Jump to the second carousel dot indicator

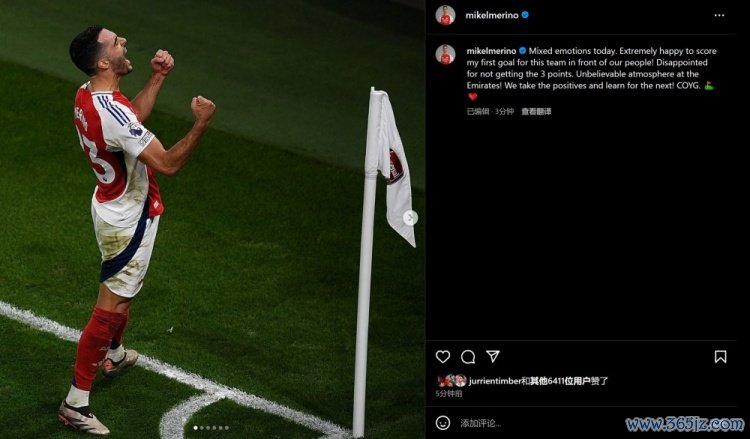[201, 428]
